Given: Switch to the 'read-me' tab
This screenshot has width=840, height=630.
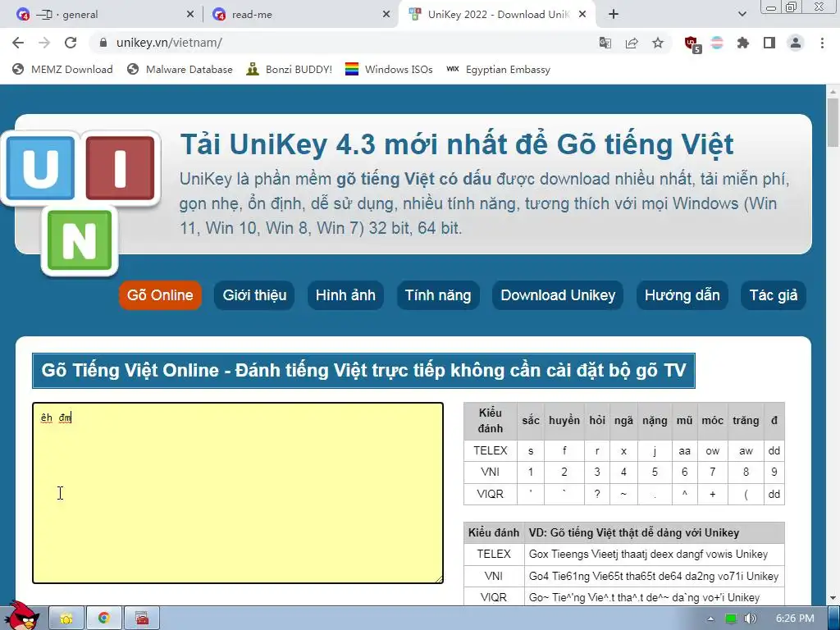Looking at the screenshot, I should tap(301, 15).
